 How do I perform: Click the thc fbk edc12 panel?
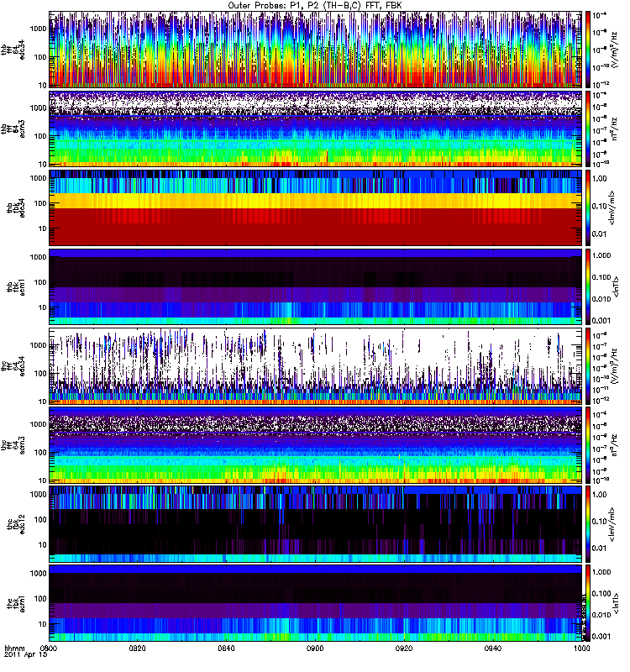coord(316,523)
